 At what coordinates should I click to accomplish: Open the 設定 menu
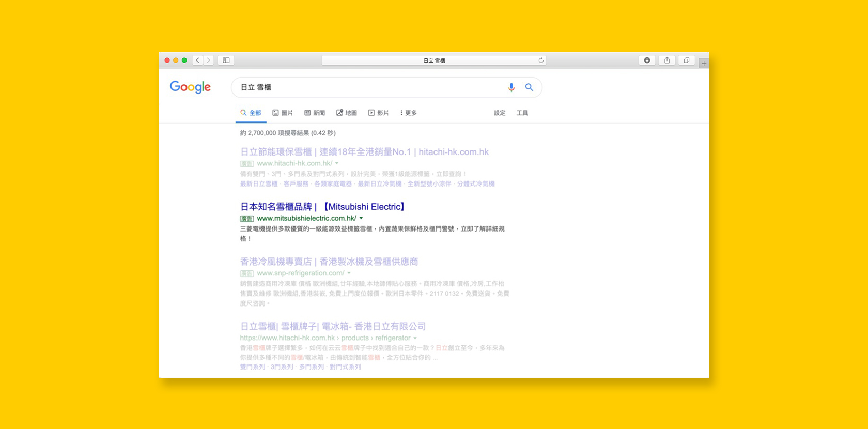500,113
